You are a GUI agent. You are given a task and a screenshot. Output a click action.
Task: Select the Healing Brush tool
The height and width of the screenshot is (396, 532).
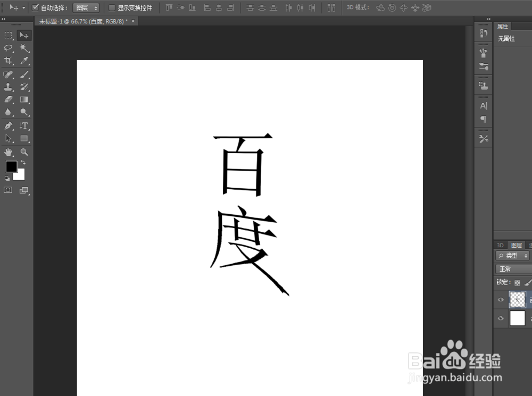(x=8, y=74)
